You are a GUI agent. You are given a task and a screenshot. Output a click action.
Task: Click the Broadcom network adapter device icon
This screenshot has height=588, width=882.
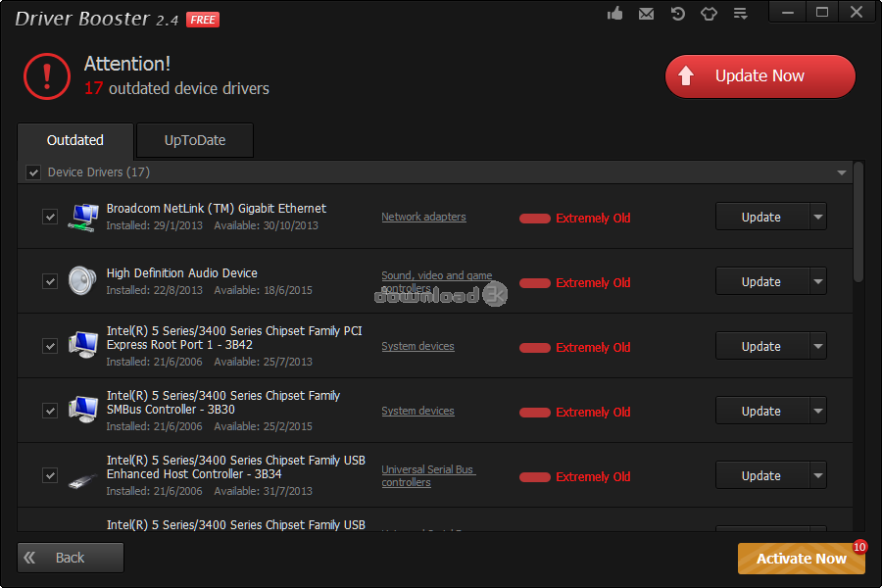83,217
